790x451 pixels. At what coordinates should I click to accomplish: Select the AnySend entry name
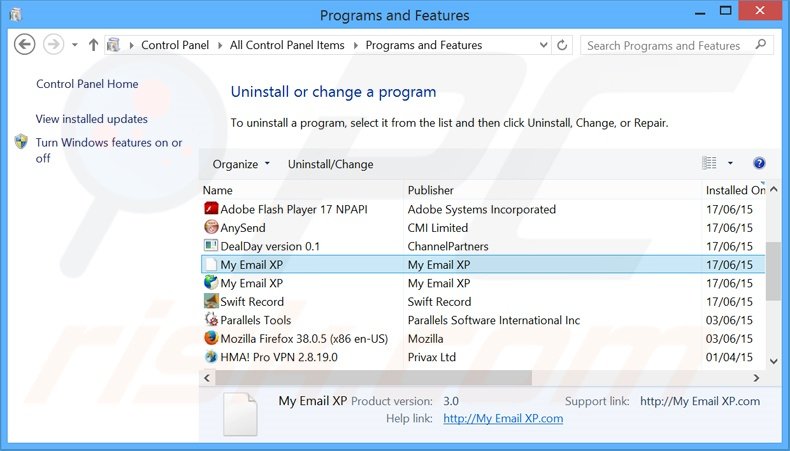243,228
